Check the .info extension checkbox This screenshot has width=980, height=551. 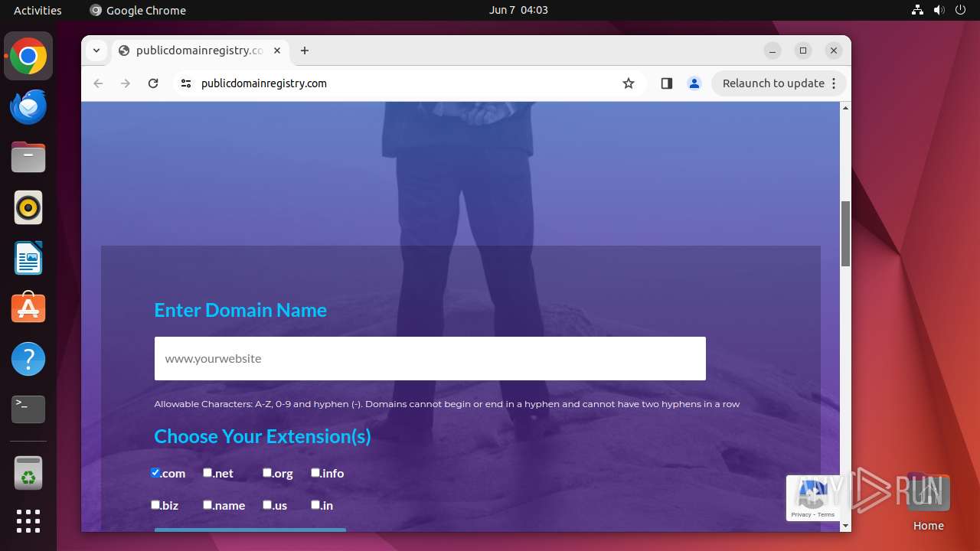coord(315,473)
